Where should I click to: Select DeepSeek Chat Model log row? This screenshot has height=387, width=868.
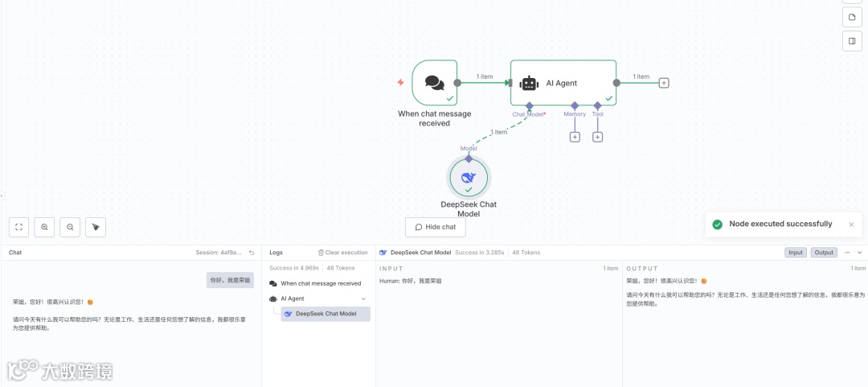point(325,314)
